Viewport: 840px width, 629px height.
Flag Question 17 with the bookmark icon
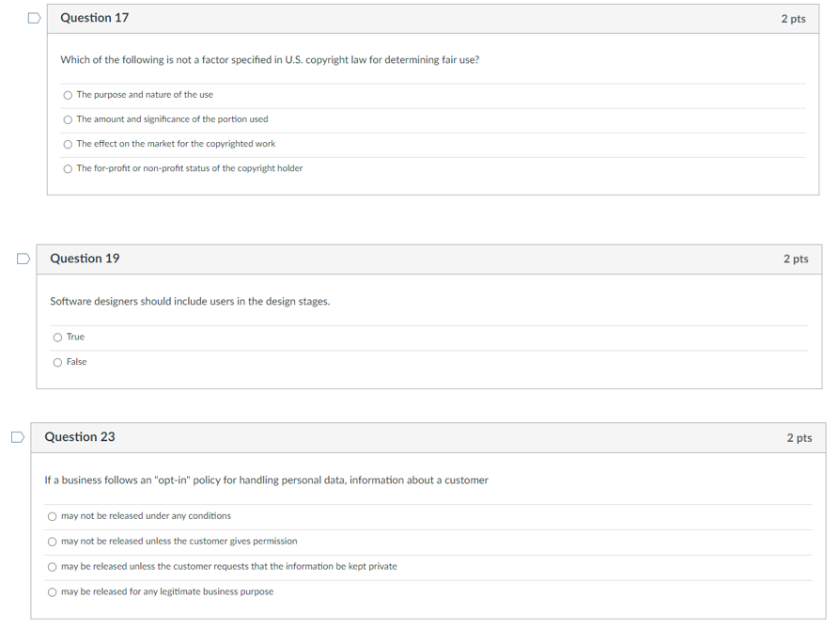(34, 18)
